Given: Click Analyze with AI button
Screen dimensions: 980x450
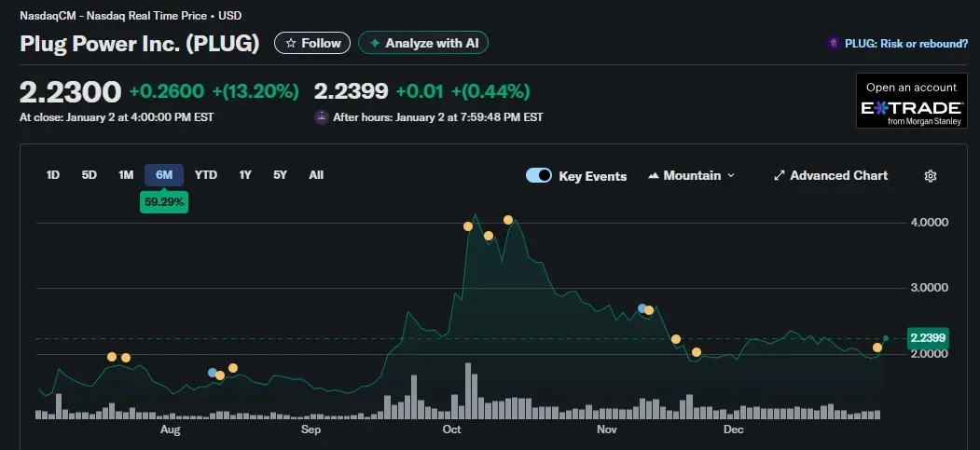Looking at the screenshot, I should [423, 43].
